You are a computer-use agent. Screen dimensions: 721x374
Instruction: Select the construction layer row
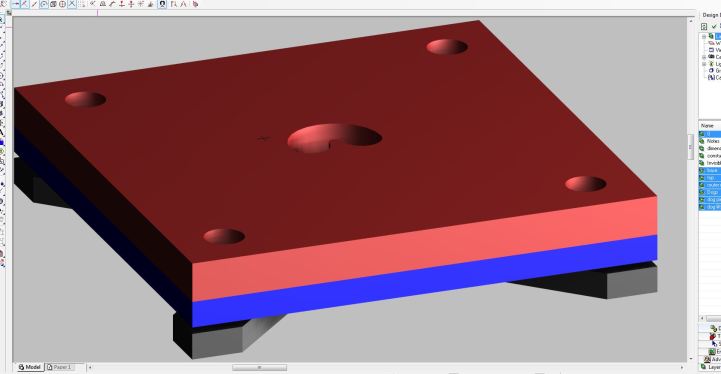click(x=710, y=156)
